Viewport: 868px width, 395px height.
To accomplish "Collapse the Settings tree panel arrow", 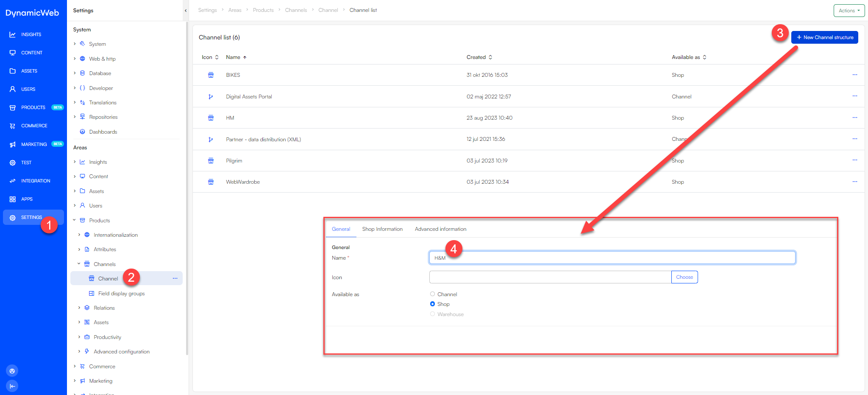I will (186, 11).
